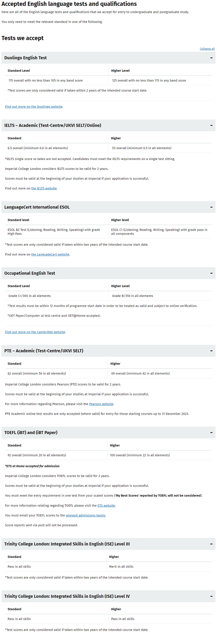Collapse Trinity ISE Level III minus icon

tap(211, 544)
